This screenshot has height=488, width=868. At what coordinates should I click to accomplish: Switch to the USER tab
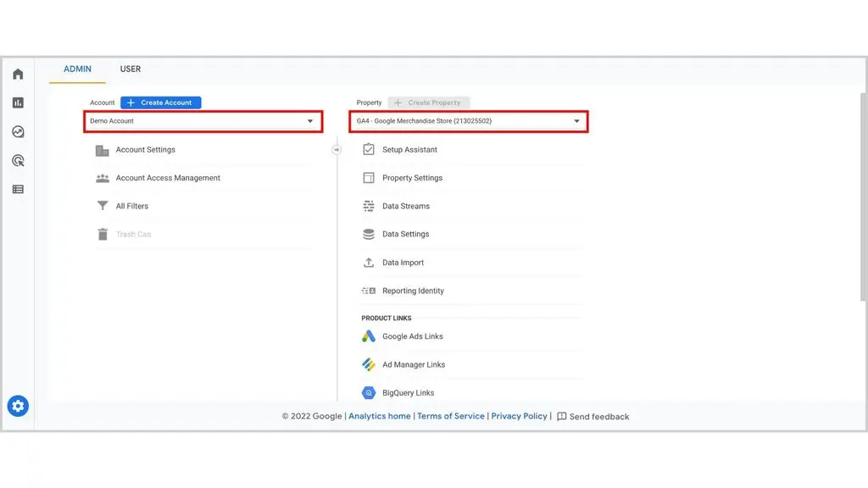coord(131,69)
